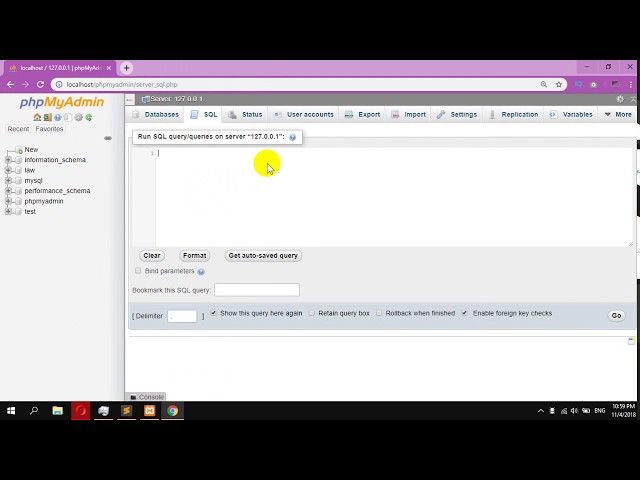Open Windows search from taskbar
The width and height of the screenshot is (640, 480).
coord(34,411)
